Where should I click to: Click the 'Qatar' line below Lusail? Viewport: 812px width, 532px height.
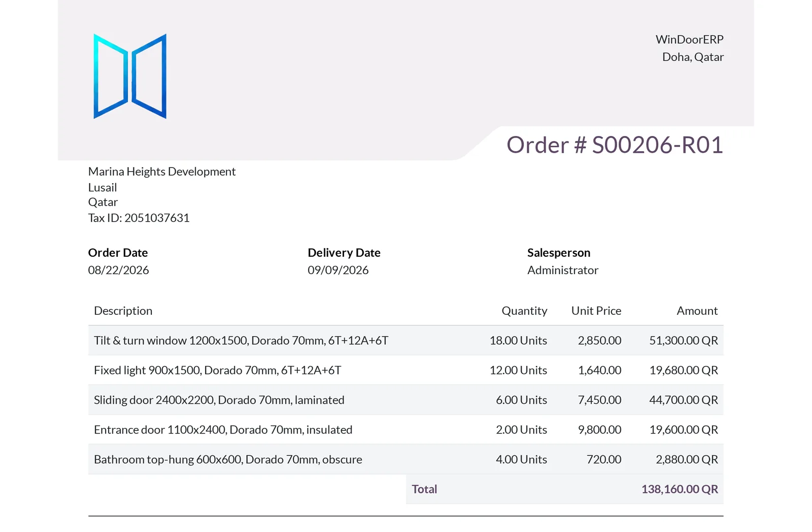[x=103, y=202]
